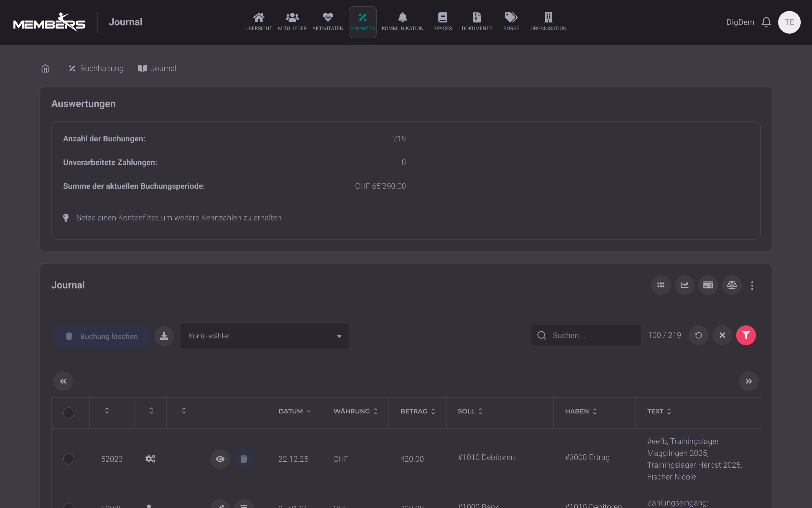Delete booking 52023 with the trash icon

[244, 459]
